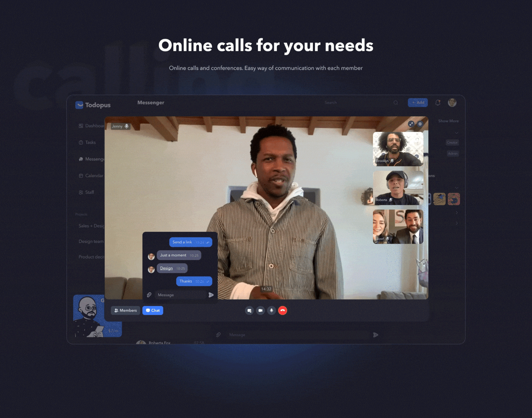
Task: Open the Members panel
Action: pos(125,311)
